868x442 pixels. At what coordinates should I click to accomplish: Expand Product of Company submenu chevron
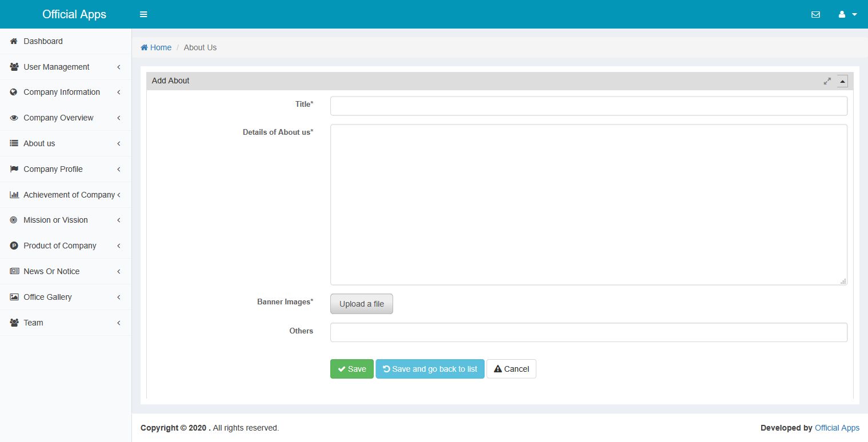tap(119, 246)
